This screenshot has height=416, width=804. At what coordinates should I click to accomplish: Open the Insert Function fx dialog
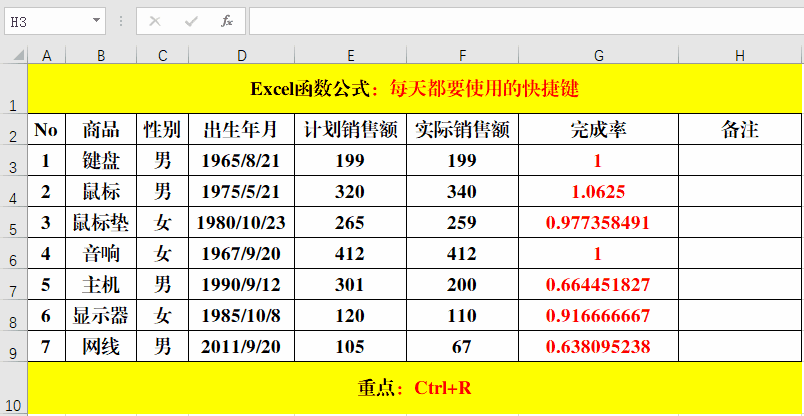tap(227, 21)
